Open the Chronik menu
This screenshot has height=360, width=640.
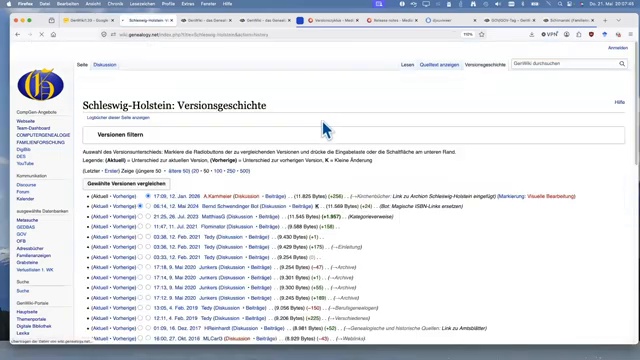click(115, 4)
